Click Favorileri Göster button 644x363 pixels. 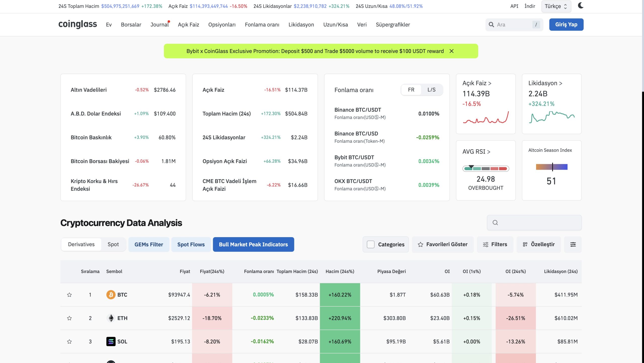pyautogui.click(x=442, y=244)
